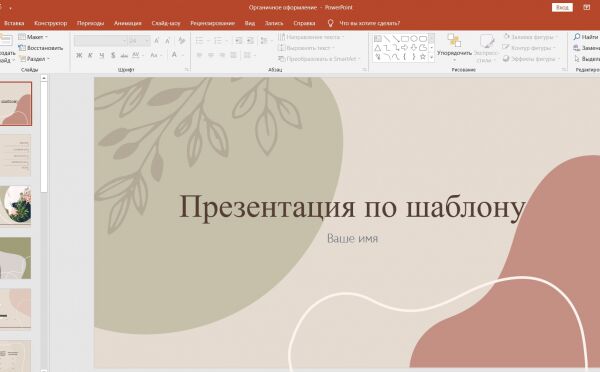Click title text "Презентация по шаблону"
The image size is (600, 372).
(x=352, y=207)
